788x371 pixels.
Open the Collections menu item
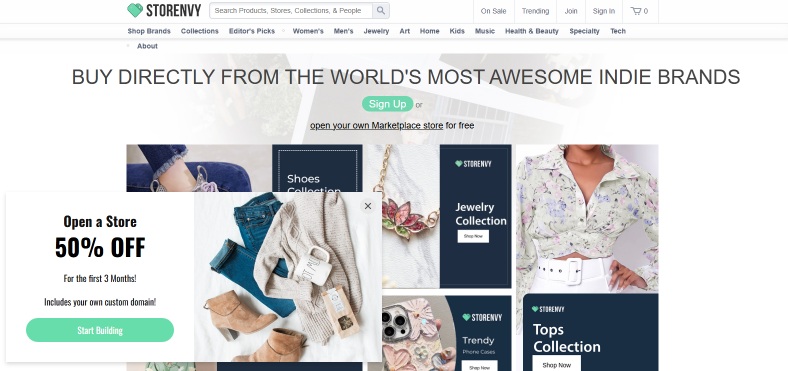pos(200,31)
